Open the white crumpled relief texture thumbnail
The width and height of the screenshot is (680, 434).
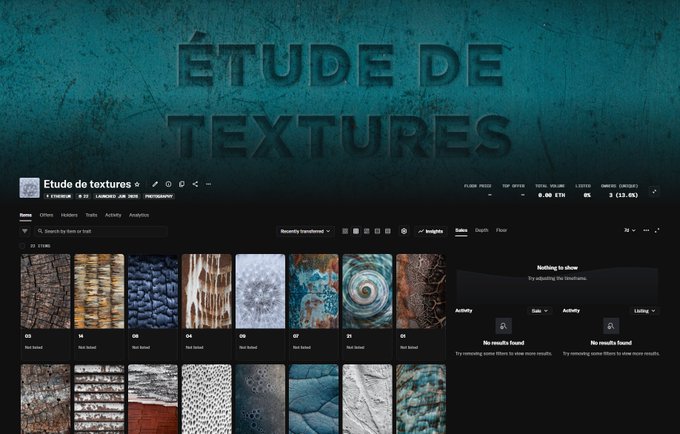(367, 399)
